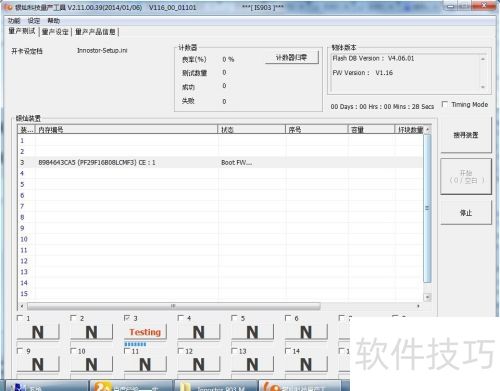Click the port 3 testing progress bar
500x391 pixels.
[x=145, y=344]
